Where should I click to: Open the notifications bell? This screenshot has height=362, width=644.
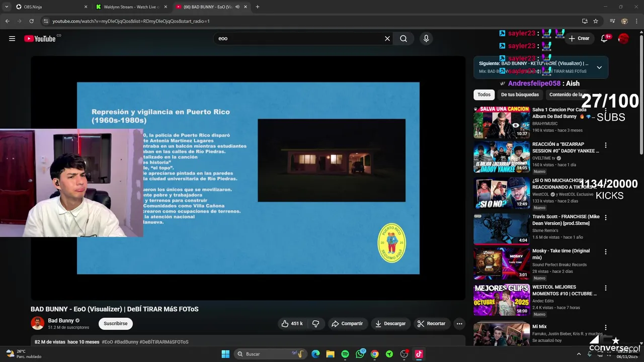[x=604, y=39]
